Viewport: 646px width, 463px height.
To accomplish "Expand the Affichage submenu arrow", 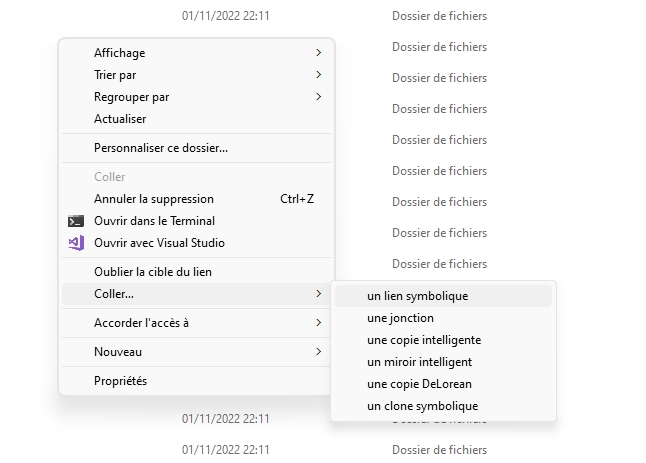I will 319,53.
